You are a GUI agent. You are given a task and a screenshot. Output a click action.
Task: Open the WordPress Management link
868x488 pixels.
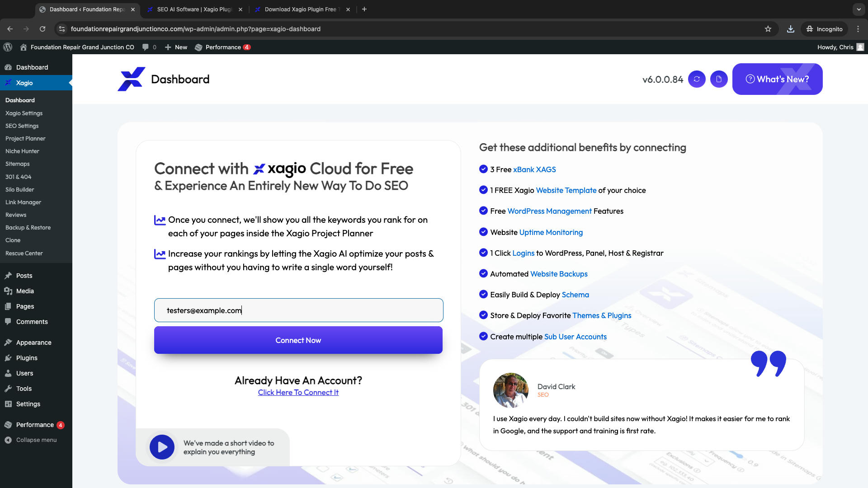coord(549,211)
